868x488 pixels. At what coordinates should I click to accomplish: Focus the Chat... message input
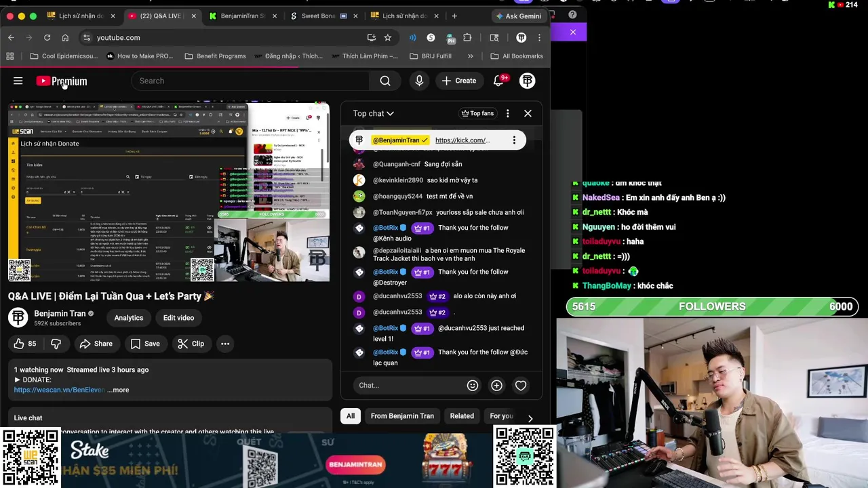click(x=409, y=385)
